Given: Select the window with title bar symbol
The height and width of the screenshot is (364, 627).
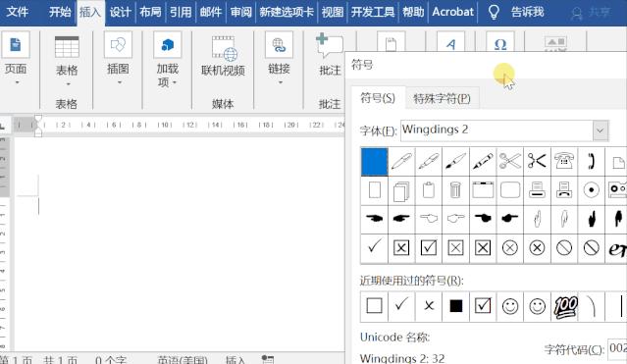Looking at the screenshot, I should 483,190.
